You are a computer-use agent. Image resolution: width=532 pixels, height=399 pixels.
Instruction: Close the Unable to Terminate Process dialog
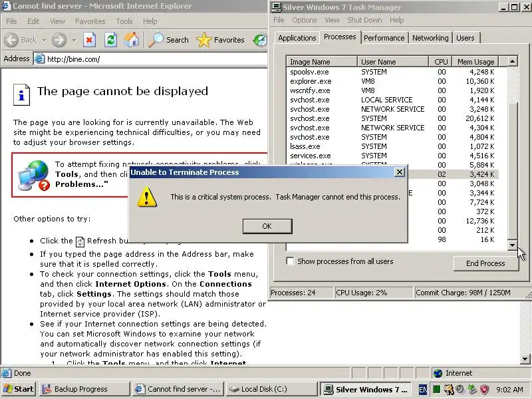(400, 172)
